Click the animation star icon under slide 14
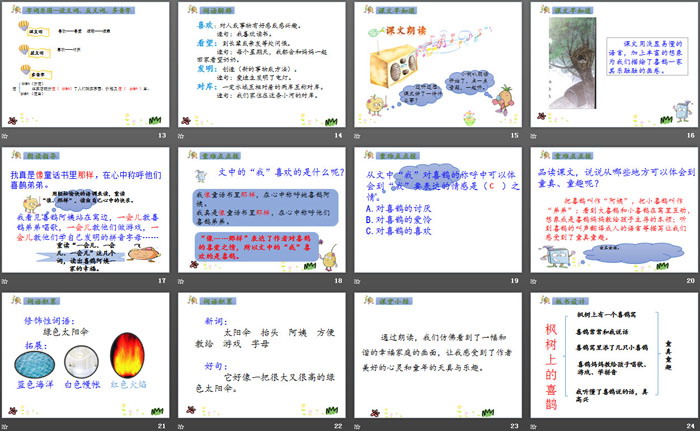The height and width of the screenshot is (431, 700). point(181,136)
